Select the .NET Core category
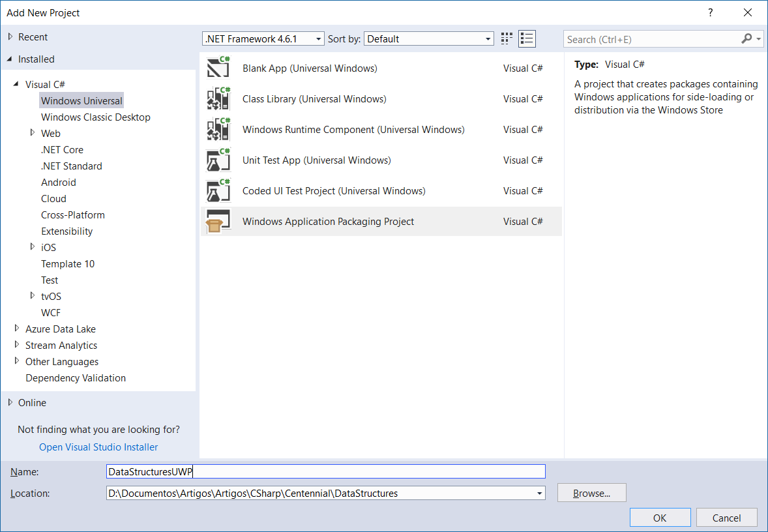The width and height of the screenshot is (768, 532). [x=62, y=149]
